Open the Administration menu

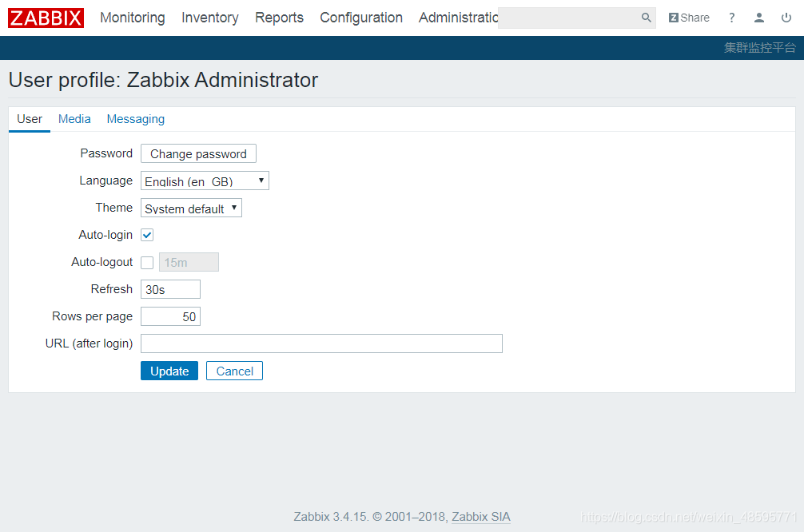pyautogui.click(x=458, y=18)
